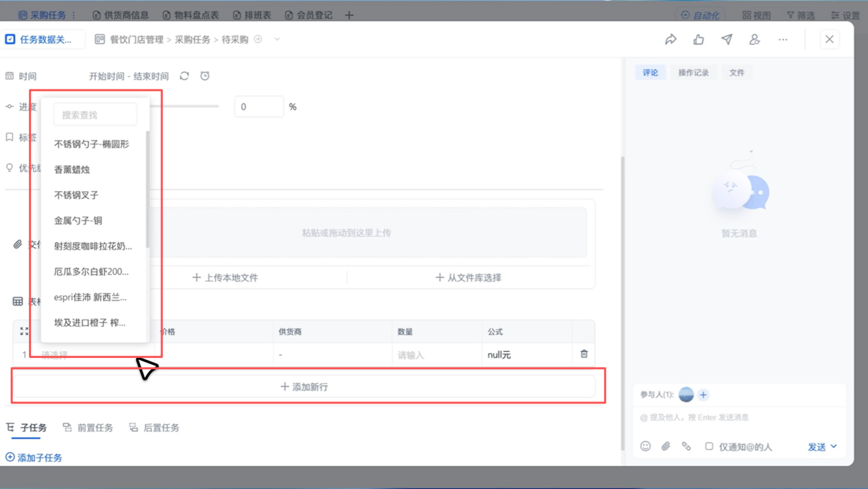Image resolution: width=868 pixels, height=489 pixels.
Task: Click 添加新行 button
Action: coord(304,386)
